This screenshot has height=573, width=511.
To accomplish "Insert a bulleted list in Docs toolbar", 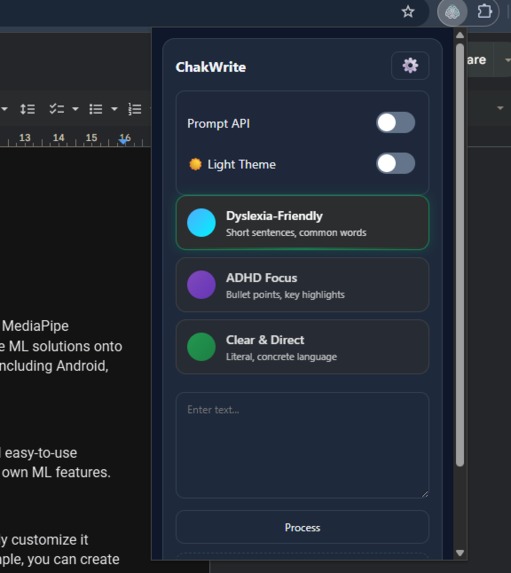I will tap(96, 109).
